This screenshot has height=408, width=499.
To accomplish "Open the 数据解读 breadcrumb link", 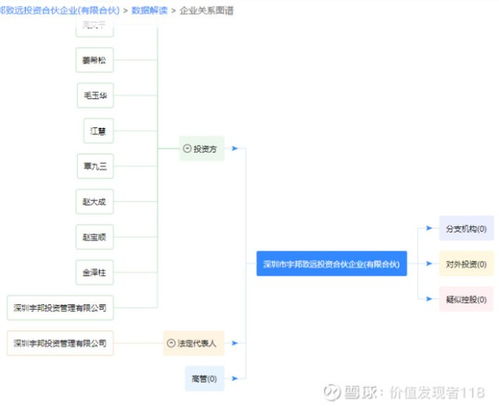I will 149,10.
